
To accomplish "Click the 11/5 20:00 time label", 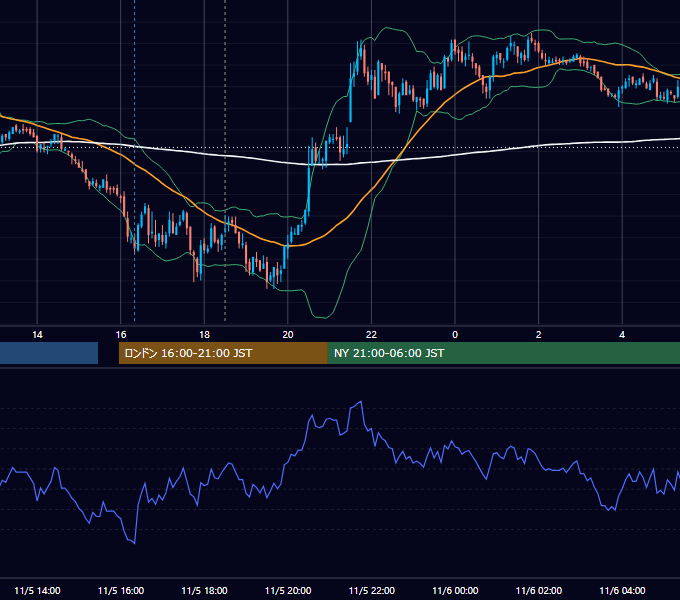I will (288, 590).
